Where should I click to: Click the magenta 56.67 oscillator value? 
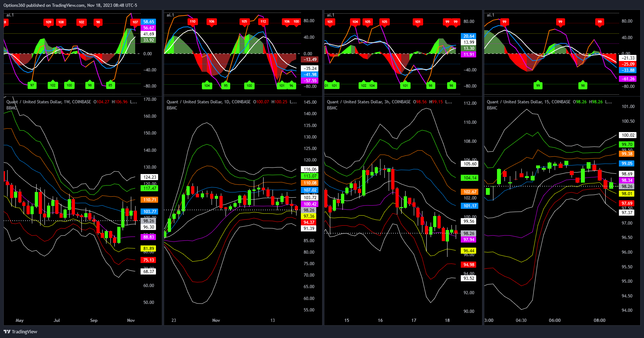[148, 28]
